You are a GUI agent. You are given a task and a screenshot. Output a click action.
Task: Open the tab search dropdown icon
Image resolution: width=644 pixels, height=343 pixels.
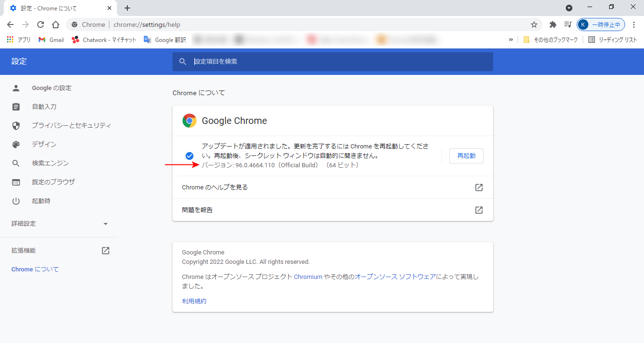(569, 8)
